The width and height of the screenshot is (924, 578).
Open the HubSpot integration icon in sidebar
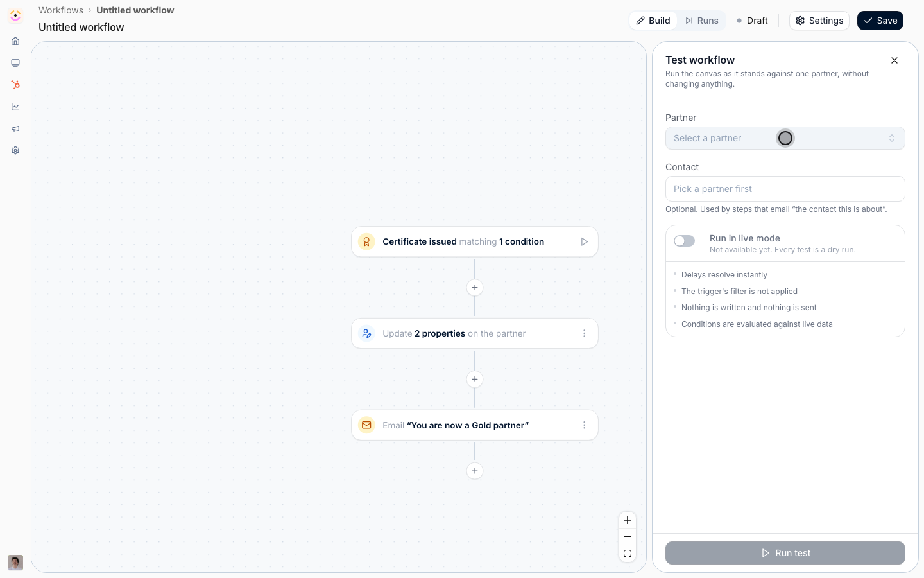(x=15, y=85)
